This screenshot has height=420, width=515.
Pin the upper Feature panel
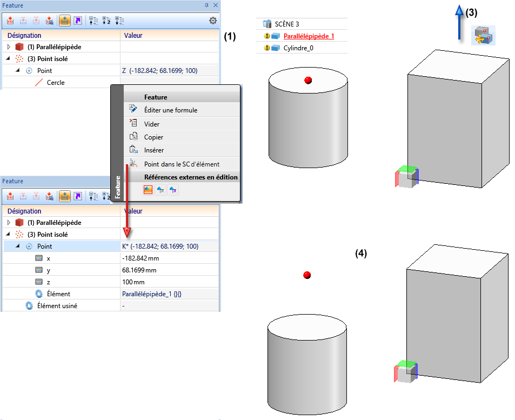(206, 5)
